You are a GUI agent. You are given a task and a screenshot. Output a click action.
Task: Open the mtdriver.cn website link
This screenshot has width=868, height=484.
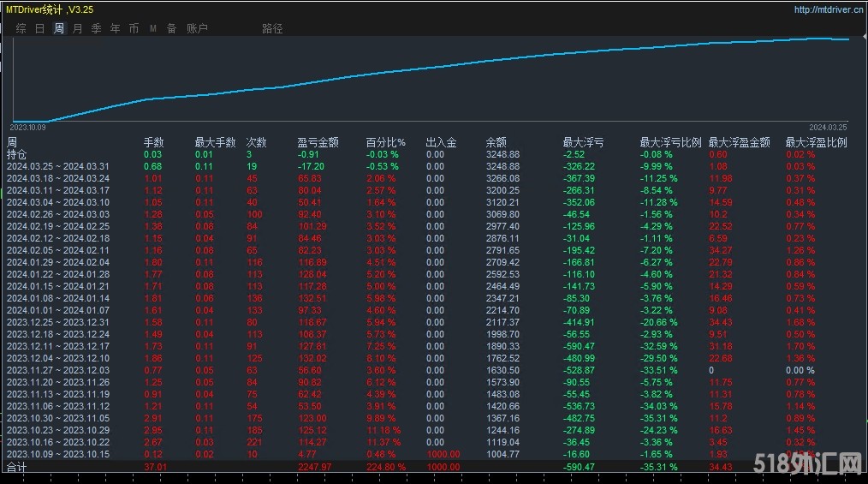coord(827,9)
